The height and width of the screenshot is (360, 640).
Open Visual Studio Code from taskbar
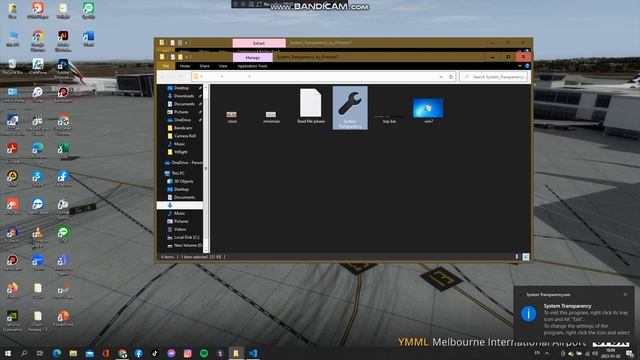click(x=253, y=353)
